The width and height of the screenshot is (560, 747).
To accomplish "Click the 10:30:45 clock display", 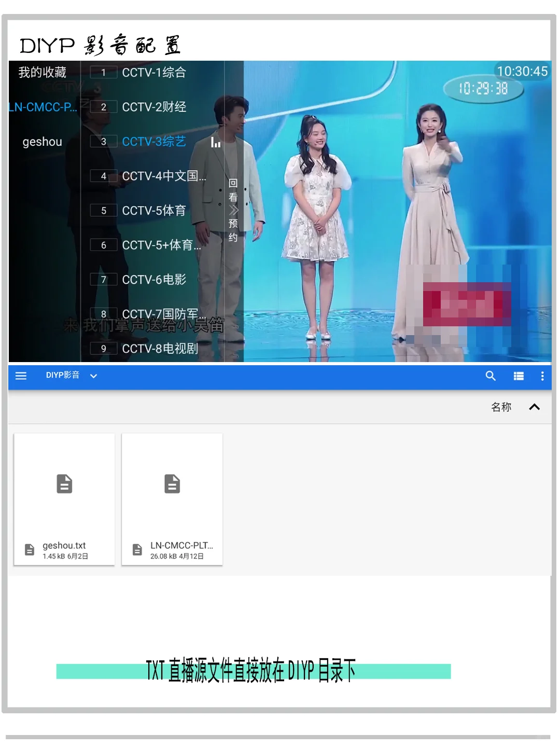I will point(522,71).
